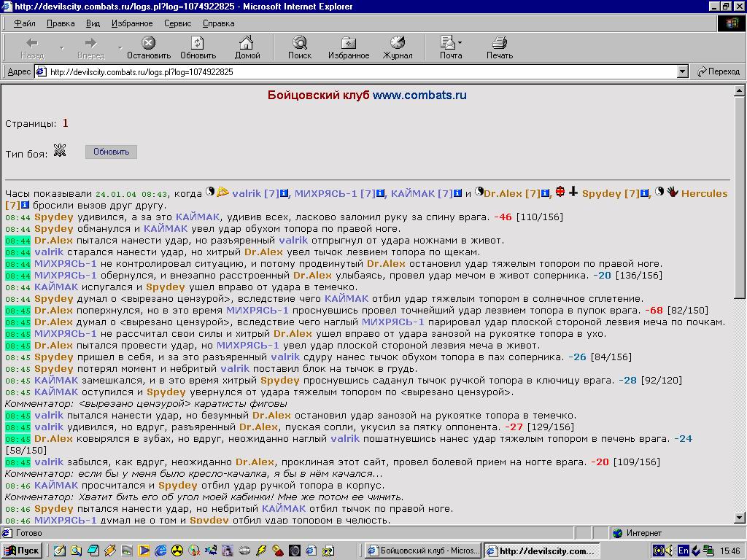The image size is (747, 560).
Task: Click the Почта mail toolbar icon
Action: [x=449, y=47]
